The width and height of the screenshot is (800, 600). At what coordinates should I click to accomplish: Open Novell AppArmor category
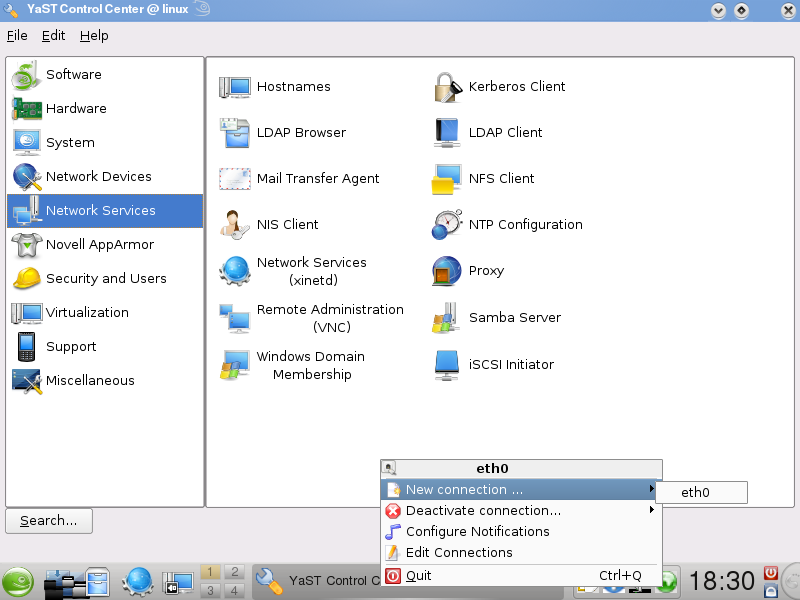click(105, 244)
